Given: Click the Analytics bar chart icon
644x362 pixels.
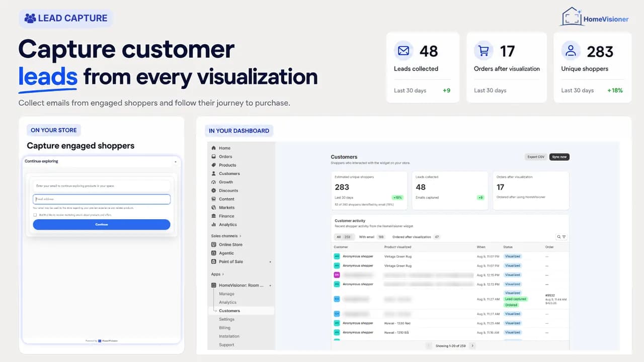Looking at the screenshot, I should point(214,225).
